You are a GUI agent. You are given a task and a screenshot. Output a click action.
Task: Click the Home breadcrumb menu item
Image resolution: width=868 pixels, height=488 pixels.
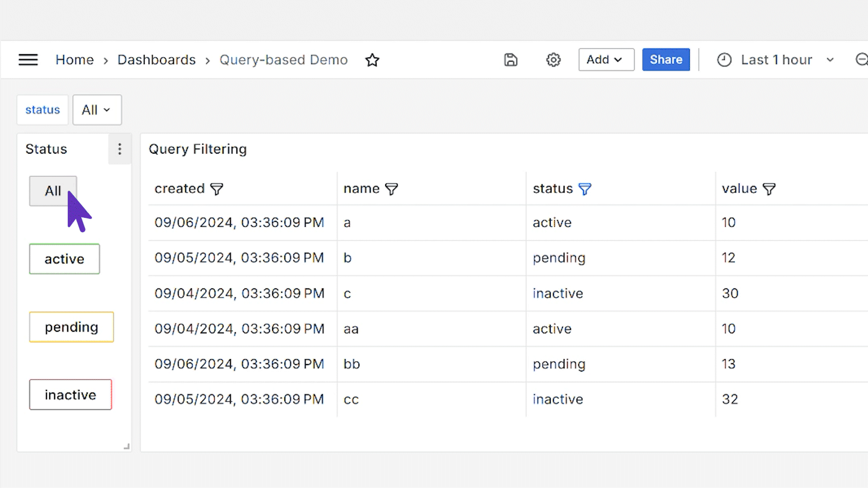[x=74, y=60]
